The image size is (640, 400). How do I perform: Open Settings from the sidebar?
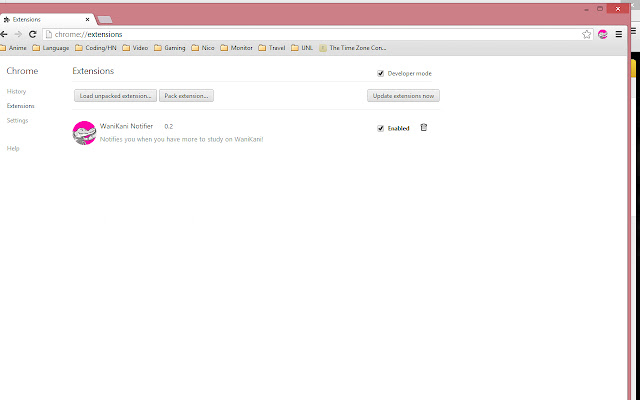[x=17, y=120]
